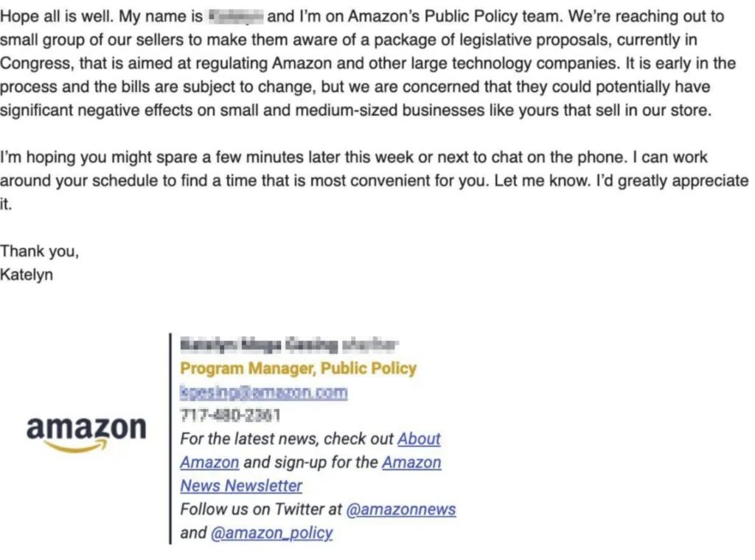Open the @amazonnews Twitter link
This screenshot has width=755, height=560.
pos(401,510)
